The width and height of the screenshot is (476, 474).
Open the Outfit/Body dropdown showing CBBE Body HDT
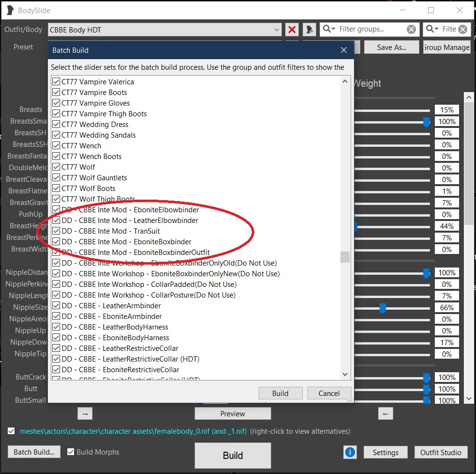[165, 30]
